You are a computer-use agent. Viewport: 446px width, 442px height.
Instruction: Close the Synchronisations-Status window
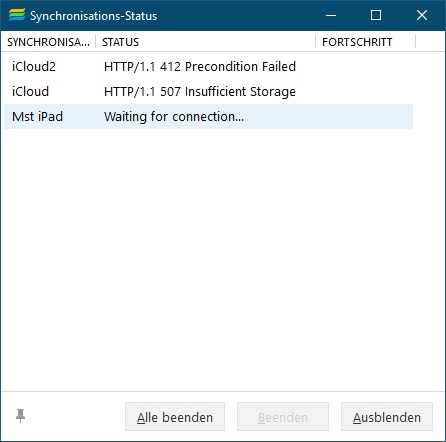pos(422,15)
